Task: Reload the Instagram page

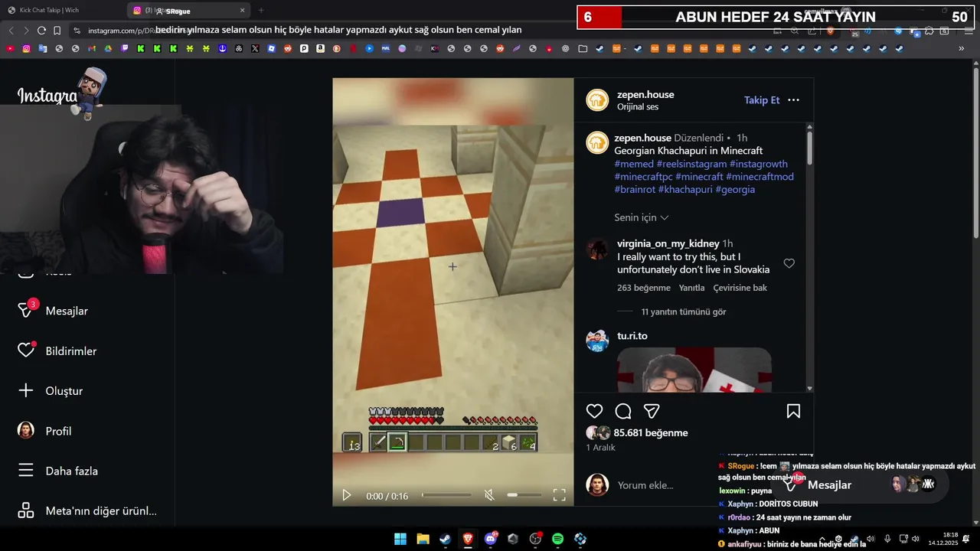Action: [x=41, y=31]
